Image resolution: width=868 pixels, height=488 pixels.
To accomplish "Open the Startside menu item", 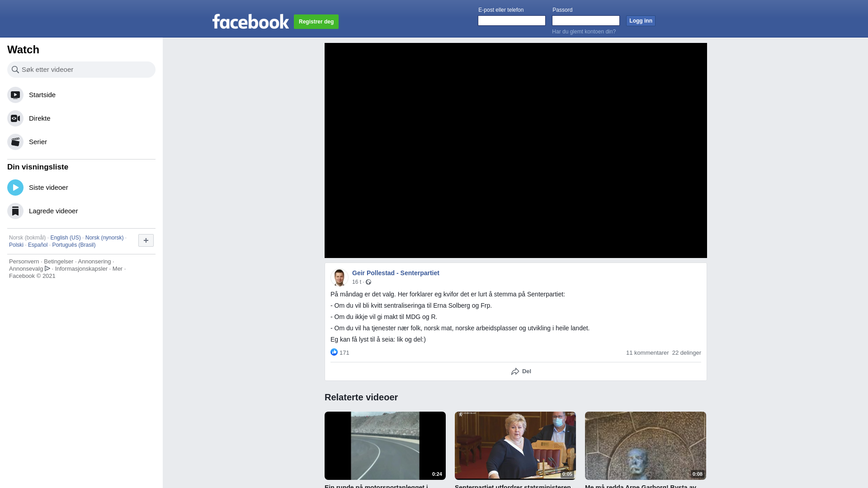I will click(x=81, y=95).
